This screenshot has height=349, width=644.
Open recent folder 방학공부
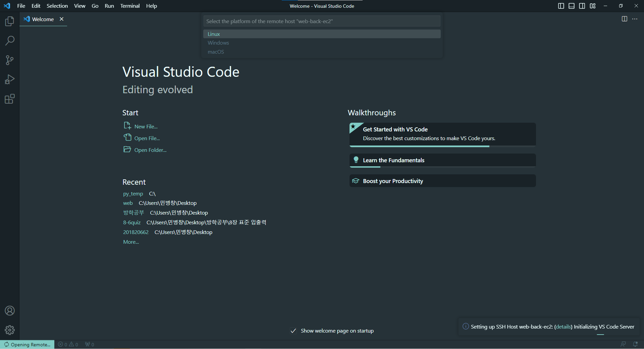pos(133,213)
